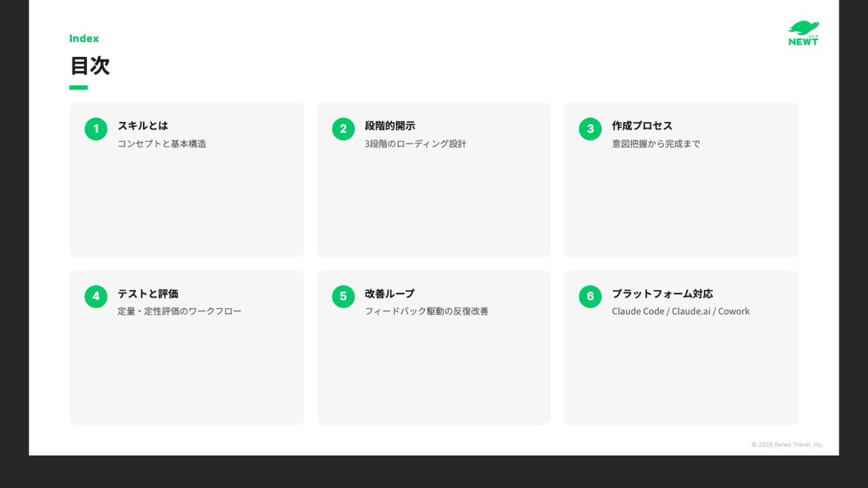Click the green number 5 circle
This screenshot has width=868, height=488.
tap(343, 296)
